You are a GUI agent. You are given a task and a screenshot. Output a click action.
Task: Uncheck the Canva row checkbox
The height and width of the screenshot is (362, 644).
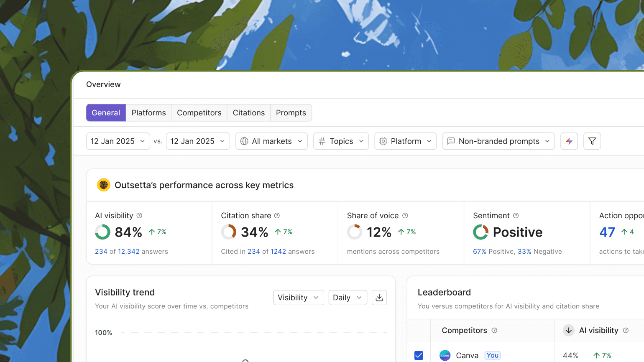click(419, 355)
